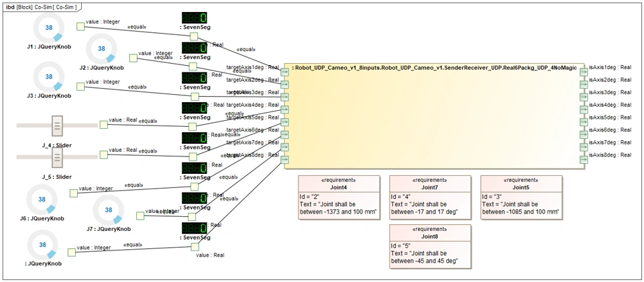Click the unnamed JQueryKnob dial at the bottom

pos(42,244)
